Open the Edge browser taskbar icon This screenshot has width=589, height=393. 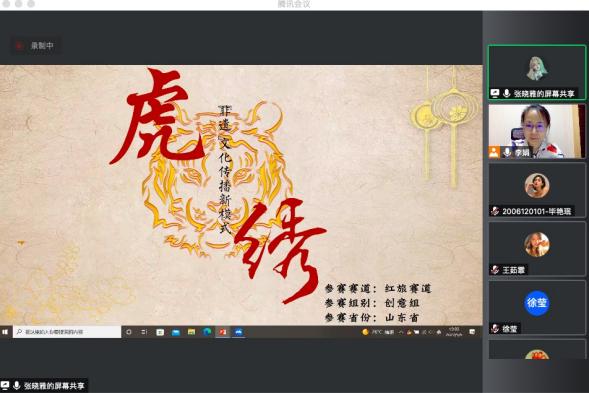pos(207,332)
